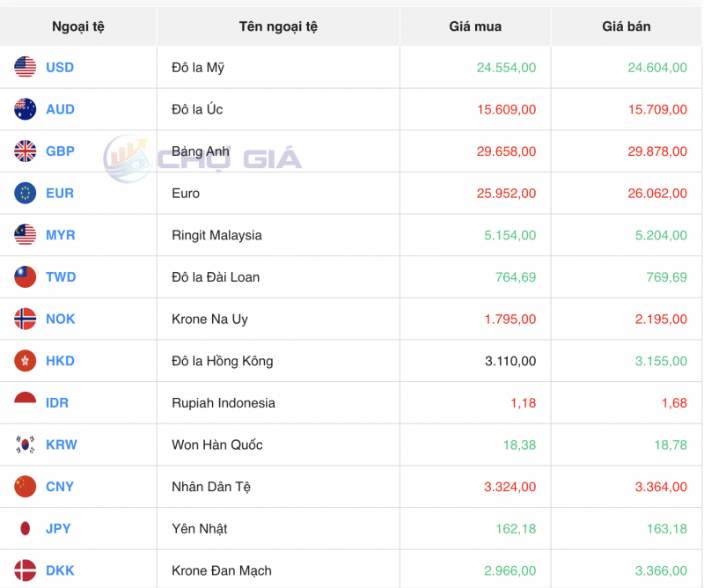Click the 'Giá mua' column header
The height and width of the screenshot is (588, 704).
click(475, 26)
